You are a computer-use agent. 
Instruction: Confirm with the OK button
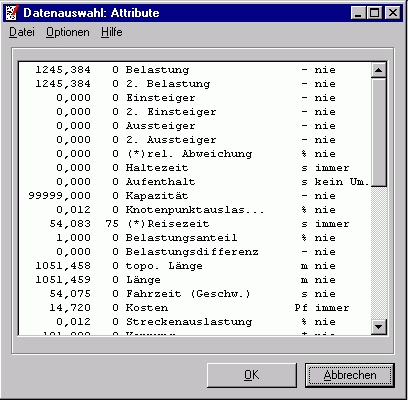point(252,375)
